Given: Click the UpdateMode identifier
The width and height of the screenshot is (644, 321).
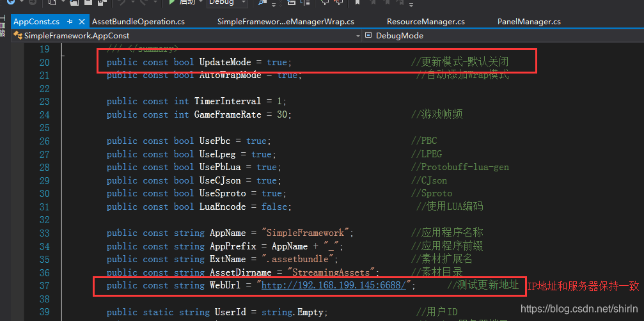Looking at the screenshot, I should click(x=225, y=63).
